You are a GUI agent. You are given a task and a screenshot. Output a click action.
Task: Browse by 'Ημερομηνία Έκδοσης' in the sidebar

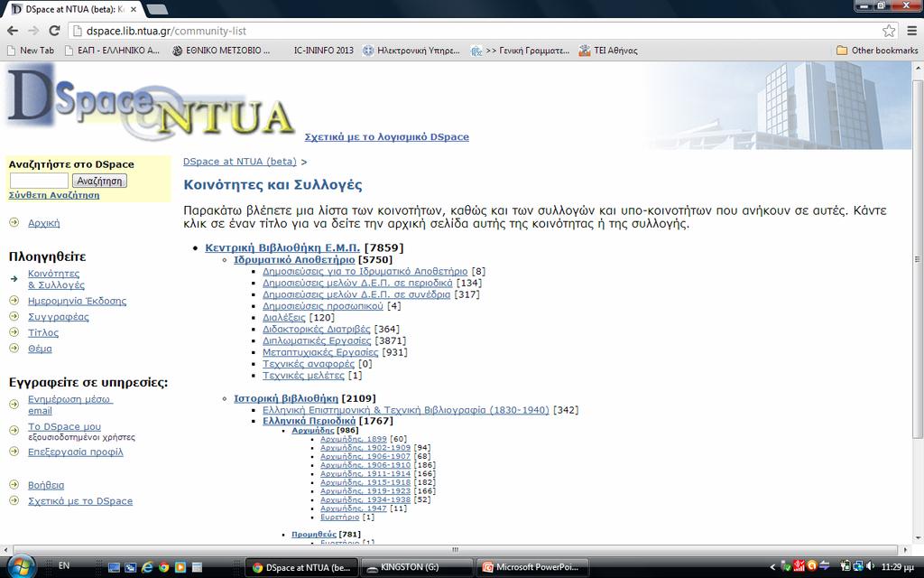point(78,301)
